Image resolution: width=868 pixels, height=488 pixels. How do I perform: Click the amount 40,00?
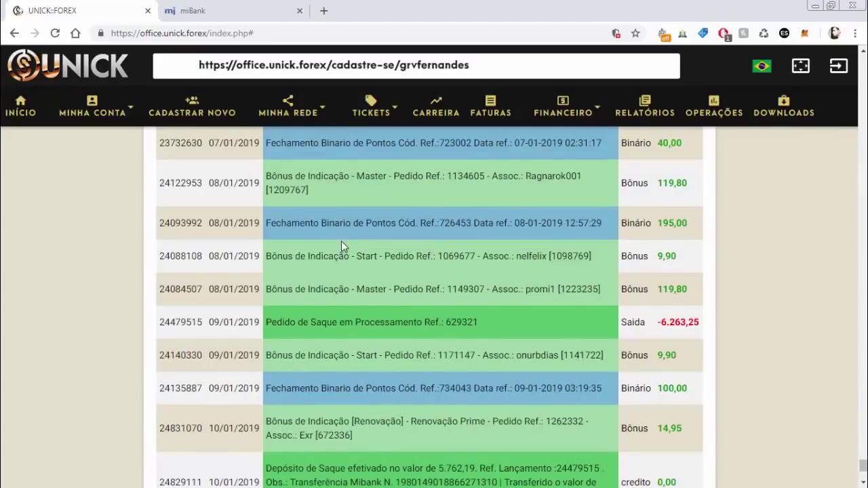tap(669, 143)
